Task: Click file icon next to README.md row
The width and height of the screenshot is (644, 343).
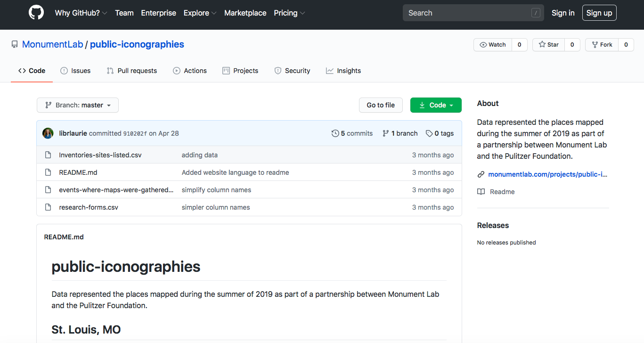Action: (x=48, y=172)
